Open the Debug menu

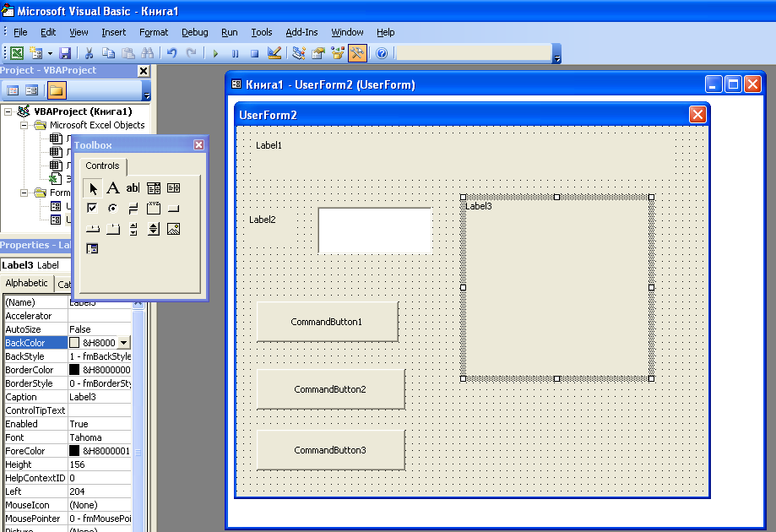tap(194, 32)
